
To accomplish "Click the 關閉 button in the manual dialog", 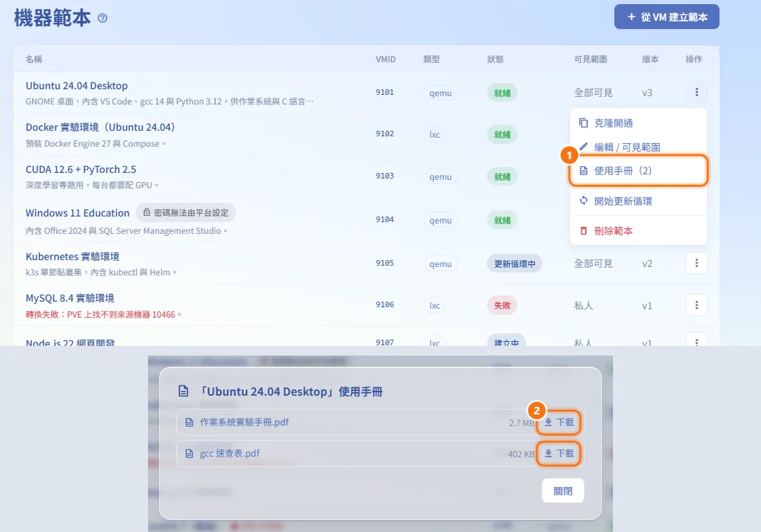I will (x=563, y=490).
